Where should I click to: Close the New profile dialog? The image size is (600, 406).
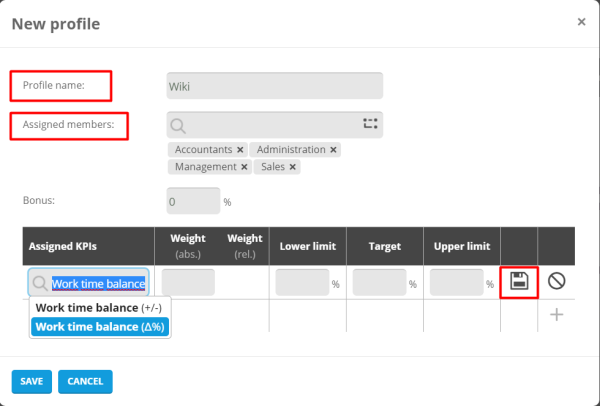point(581,21)
